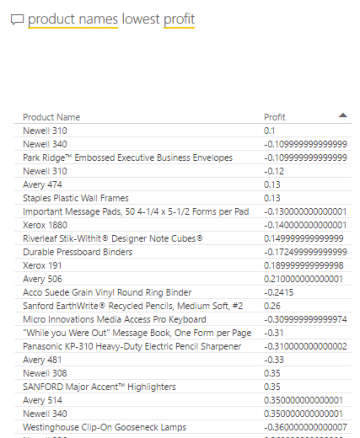The width and height of the screenshot is (360, 438).
Task: Select the Riverleaf Stik-Withit Designer Note Cubes row
Action: [x=183, y=239]
